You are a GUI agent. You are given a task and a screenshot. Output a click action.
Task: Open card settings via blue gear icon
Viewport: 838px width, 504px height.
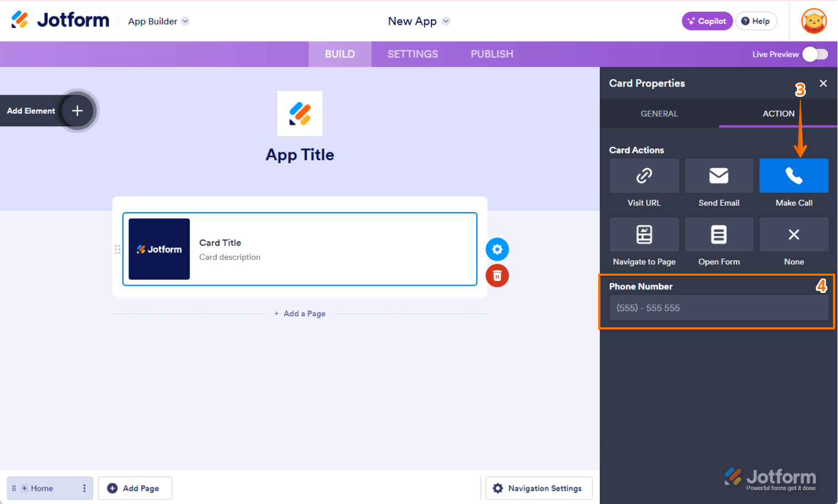(x=497, y=249)
